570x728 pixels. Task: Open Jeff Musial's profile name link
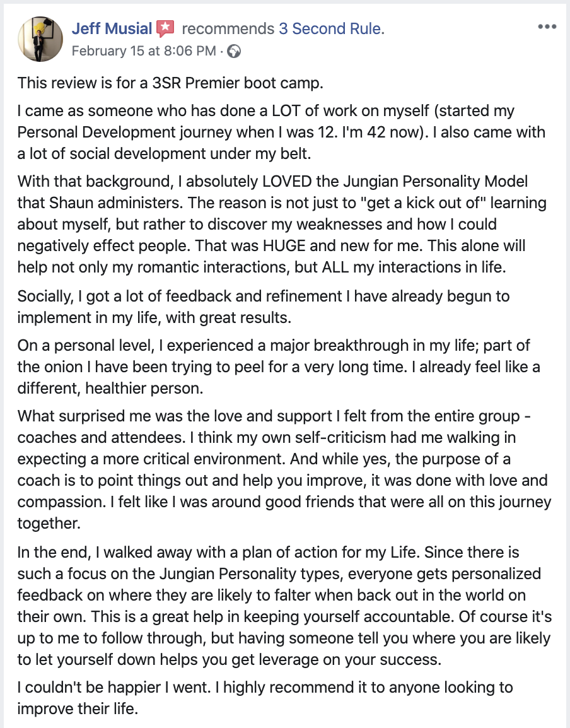(x=112, y=29)
